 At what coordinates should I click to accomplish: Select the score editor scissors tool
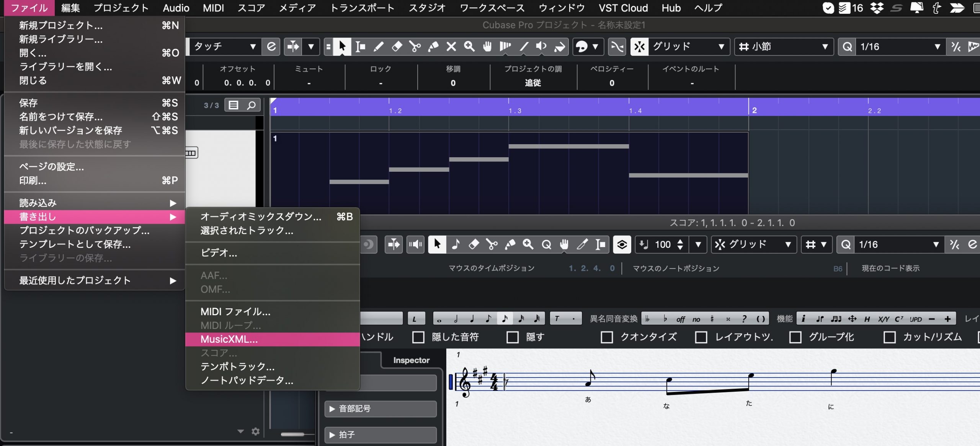(x=492, y=244)
